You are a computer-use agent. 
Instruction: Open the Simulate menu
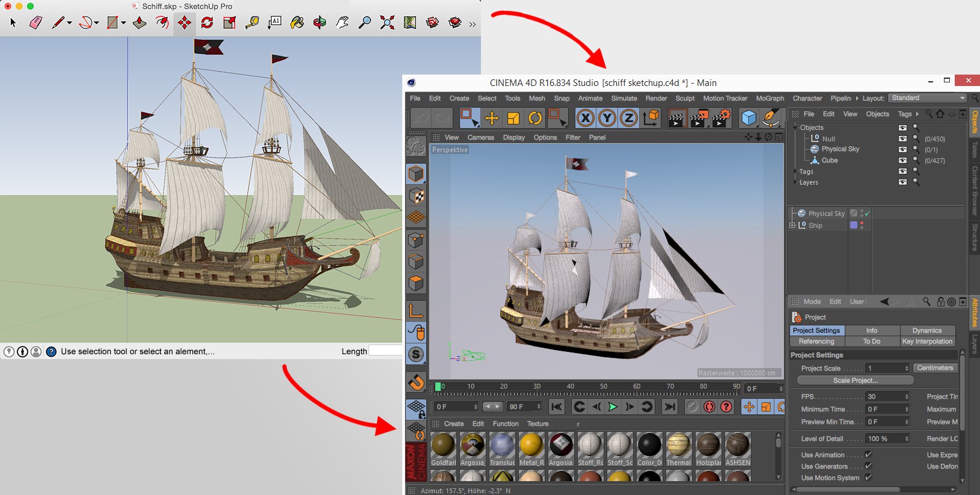(x=624, y=99)
